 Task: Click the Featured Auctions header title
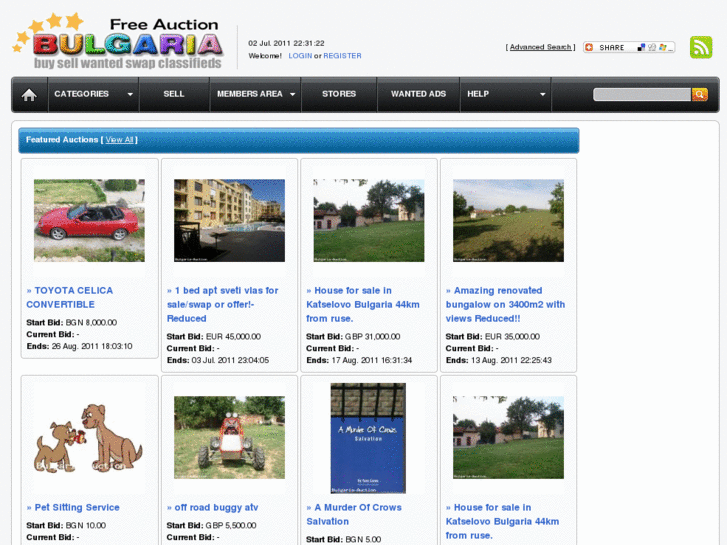(x=62, y=140)
